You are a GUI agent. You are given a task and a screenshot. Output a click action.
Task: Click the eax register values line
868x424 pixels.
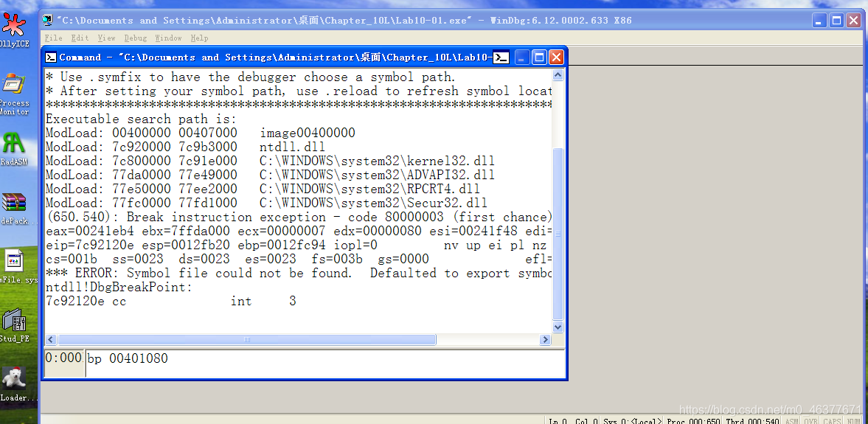point(299,231)
